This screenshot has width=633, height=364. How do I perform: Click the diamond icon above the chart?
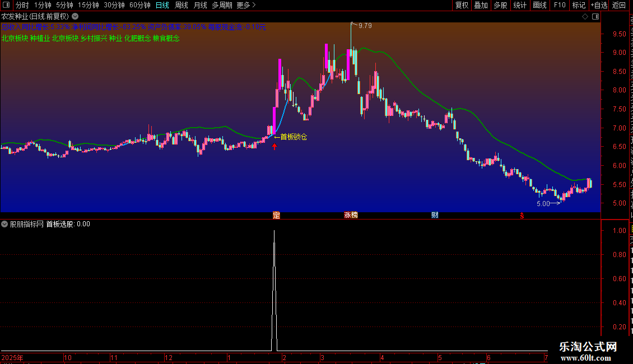pos(585,17)
